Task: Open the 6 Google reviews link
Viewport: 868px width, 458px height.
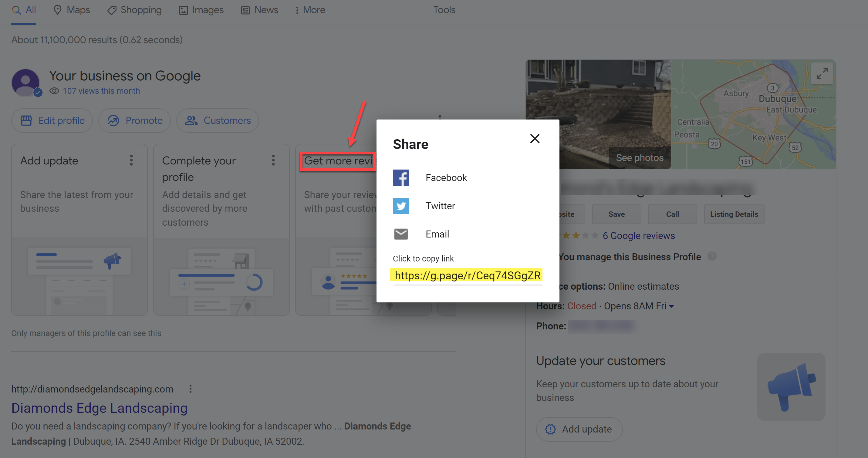Action: pyautogui.click(x=639, y=235)
